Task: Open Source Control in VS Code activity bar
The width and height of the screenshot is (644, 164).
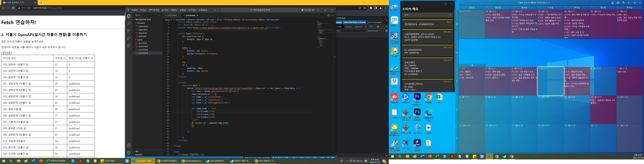Action: point(128,31)
